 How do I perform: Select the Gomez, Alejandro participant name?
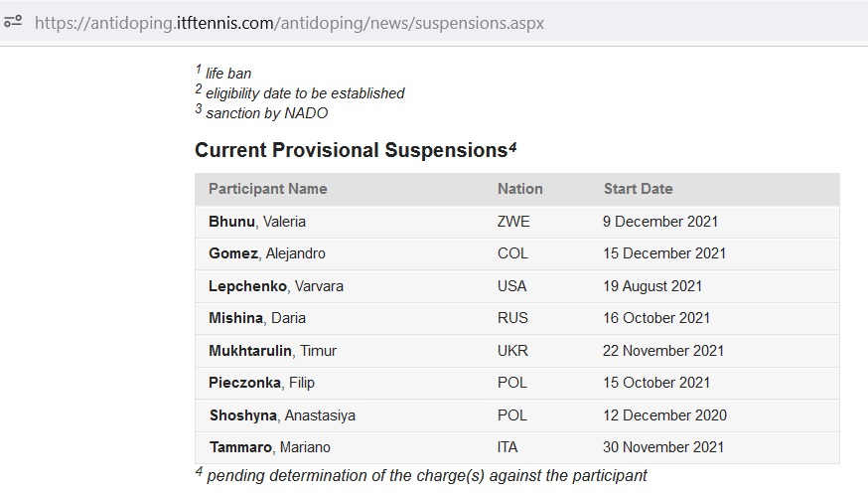pyautogui.click(x=266, y=253)
